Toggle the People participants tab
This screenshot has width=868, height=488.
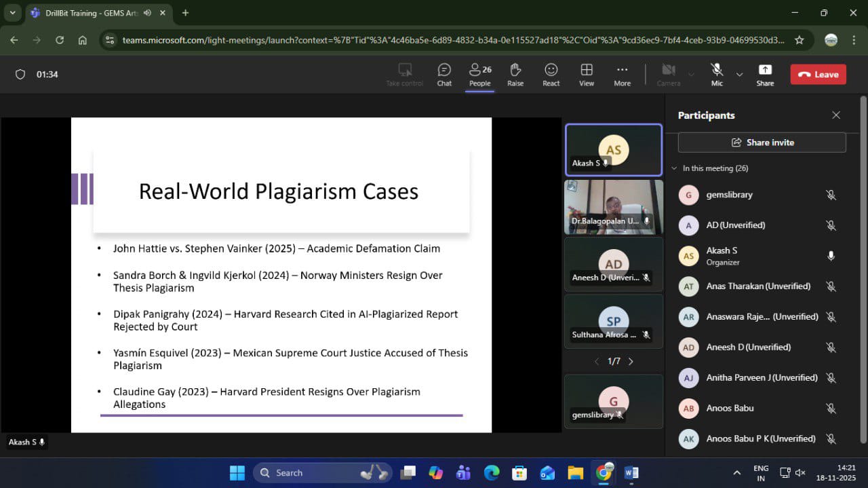coord(479,74)
